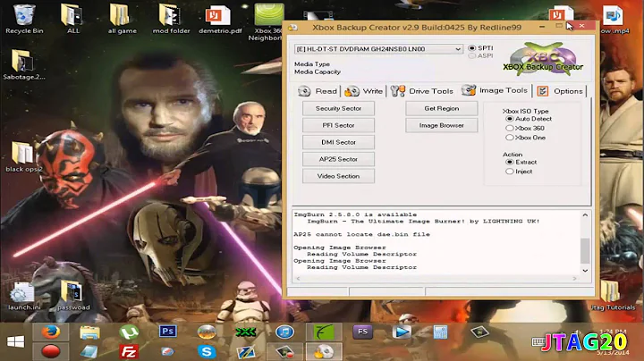Click Firefox icon in taskbar
Screen dimensions: 644x361
pos(50,332)
